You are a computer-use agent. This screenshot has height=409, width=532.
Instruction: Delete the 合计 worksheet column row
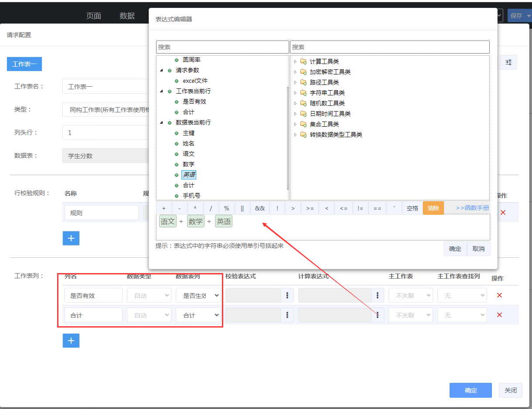499,315
